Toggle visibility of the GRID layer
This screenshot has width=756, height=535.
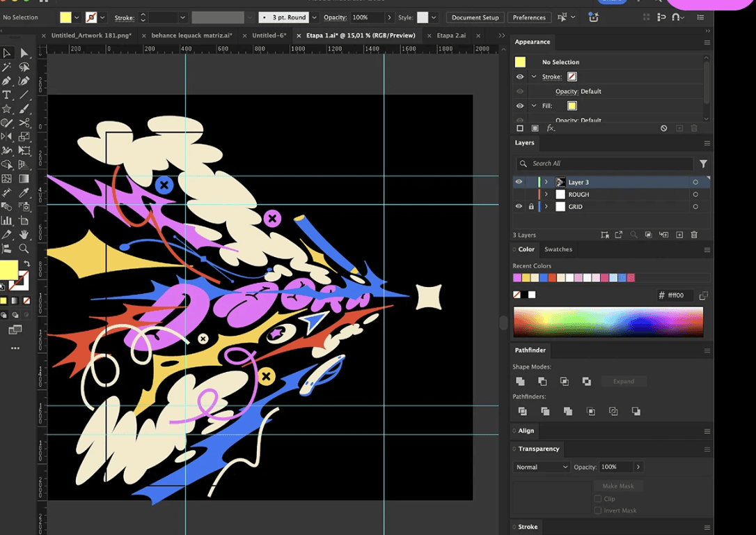click(519, 206)
